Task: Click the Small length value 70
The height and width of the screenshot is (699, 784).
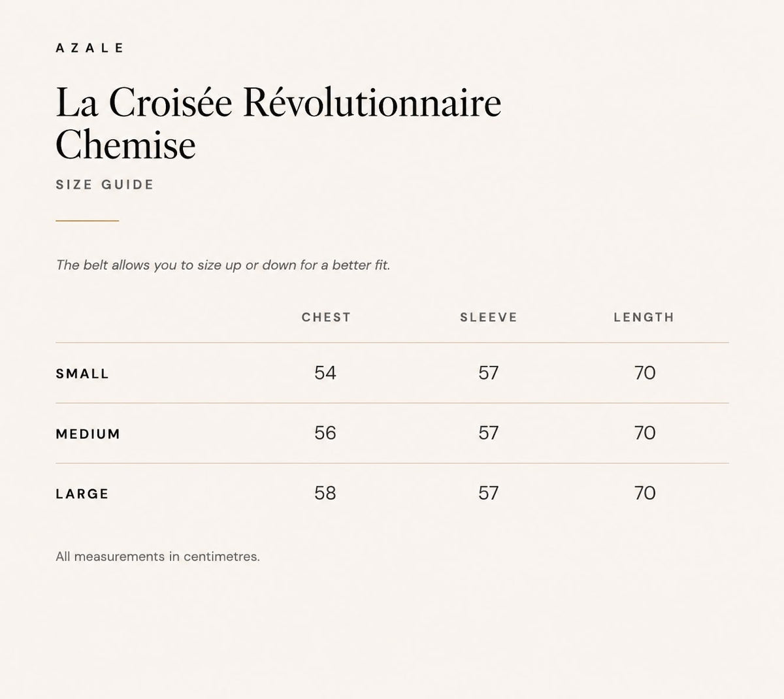Action: tap(645, 373)
